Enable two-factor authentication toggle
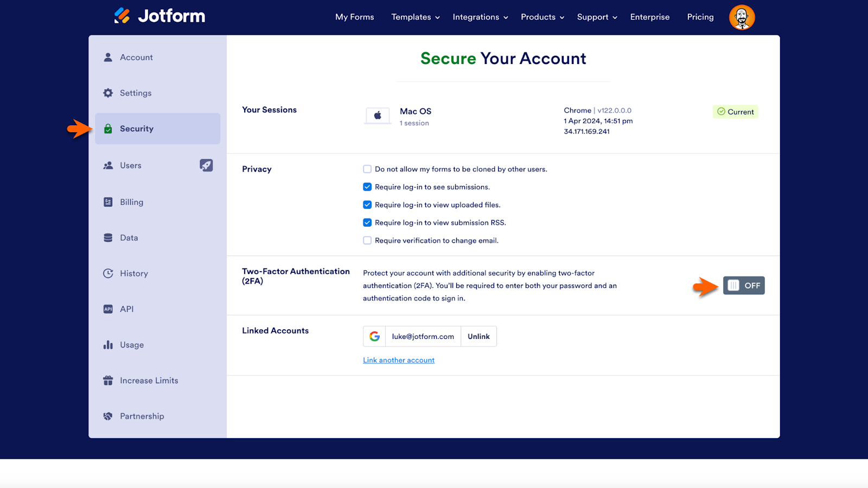Screen dimensions: 868x488 point(743,286)
